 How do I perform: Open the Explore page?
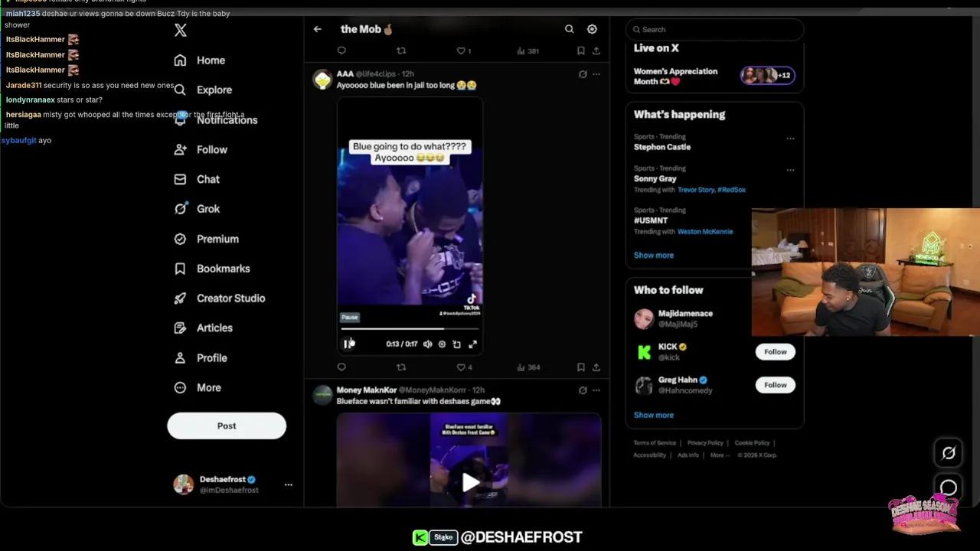203,90
